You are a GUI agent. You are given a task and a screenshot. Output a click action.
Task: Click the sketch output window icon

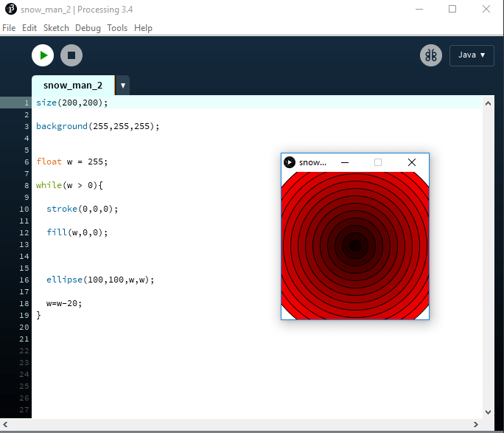290,162
